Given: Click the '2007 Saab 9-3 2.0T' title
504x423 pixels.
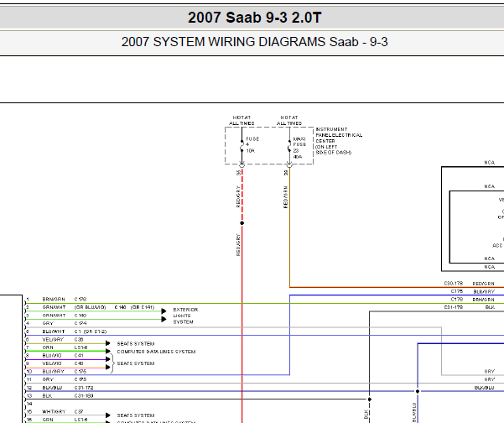Looking at the screenshot, I should click(x=254, y=18).
